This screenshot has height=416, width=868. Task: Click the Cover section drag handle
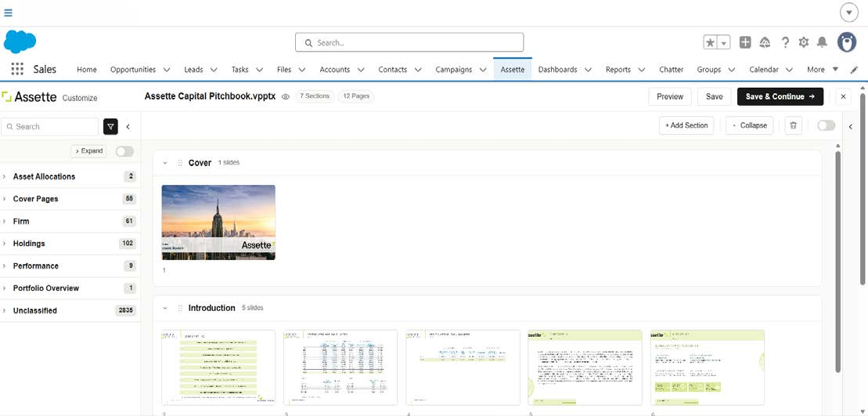(x=180, y=163)
